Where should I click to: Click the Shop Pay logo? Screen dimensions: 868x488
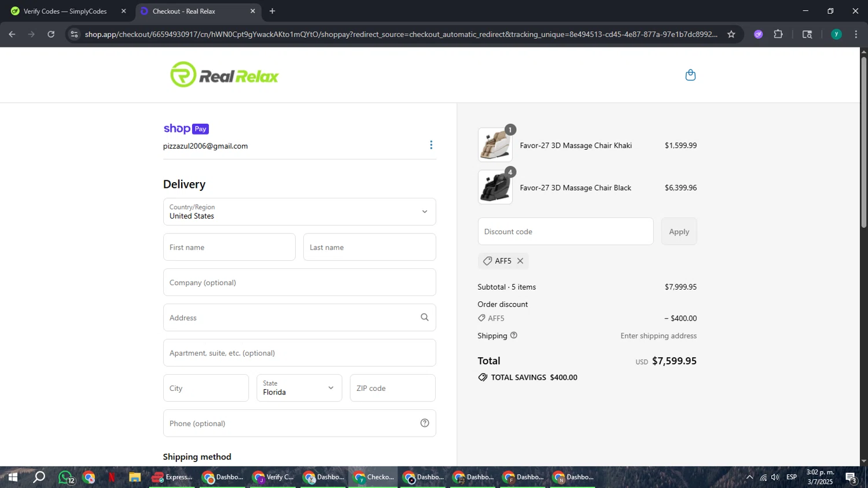[x=186, y=128]
